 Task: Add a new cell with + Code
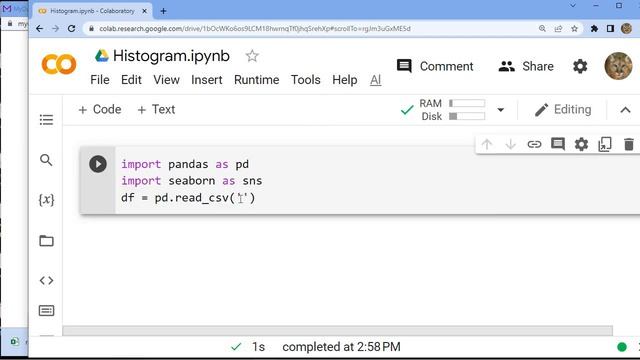point(100,109)
